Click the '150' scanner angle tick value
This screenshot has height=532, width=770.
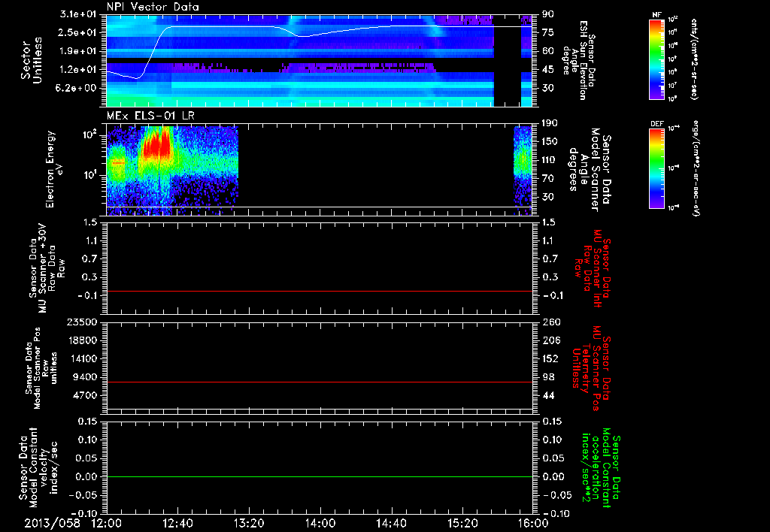click(550, 142)
